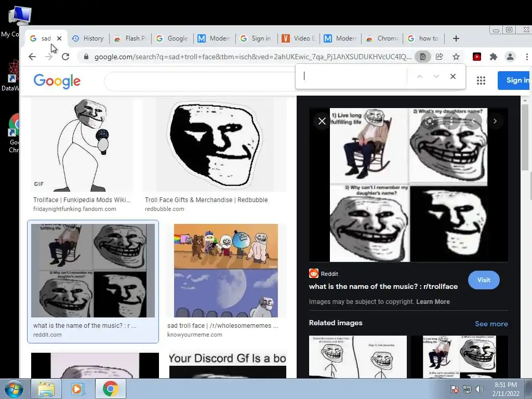Go back using the browser back arrow

point(32,57)
